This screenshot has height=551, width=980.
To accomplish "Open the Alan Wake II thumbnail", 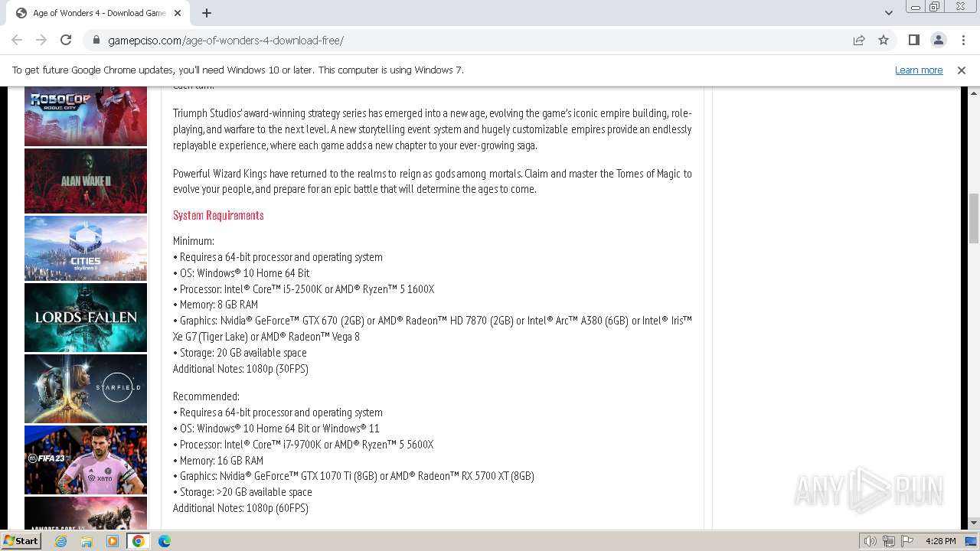I will click(86, 181).
